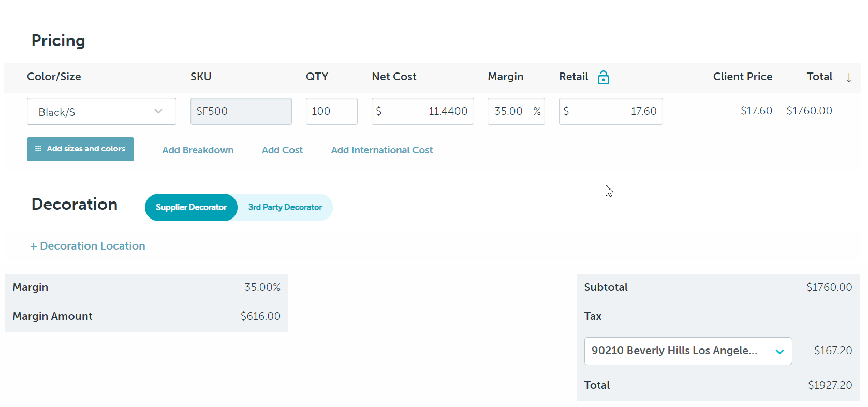Click the $1760.00 row total value
This screenshot has width=868, height=407.
tap(809, 111)
